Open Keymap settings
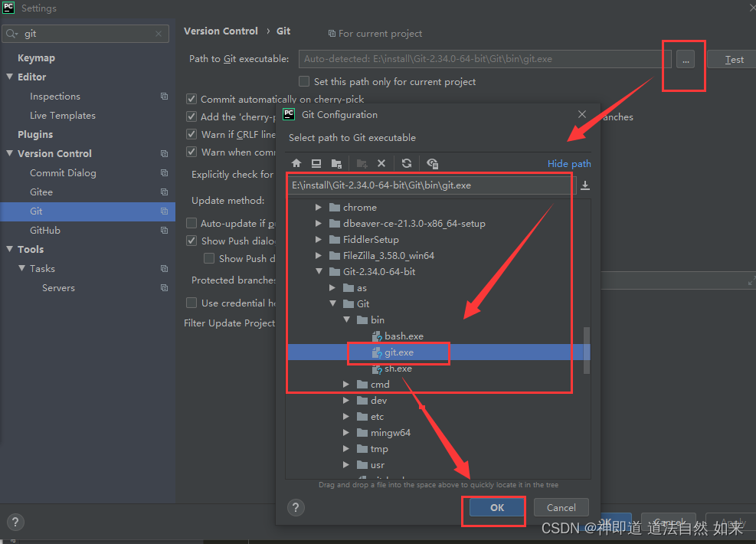 tap(36, 58)
